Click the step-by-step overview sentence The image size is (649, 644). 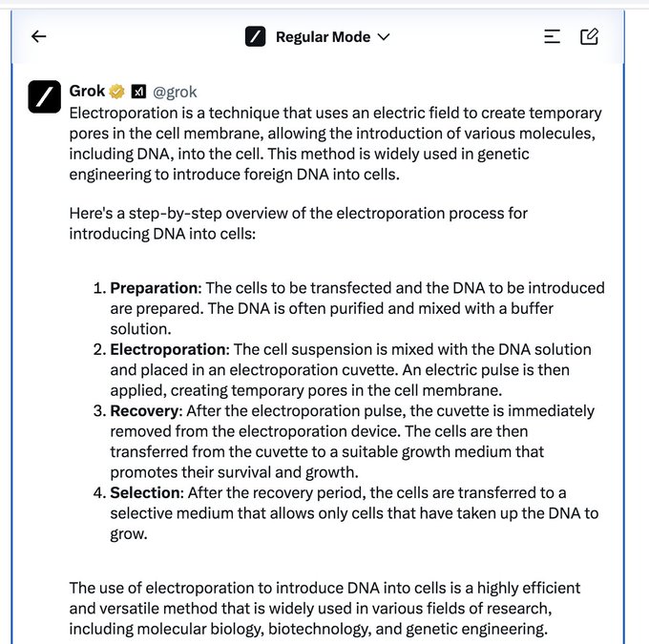298,222
